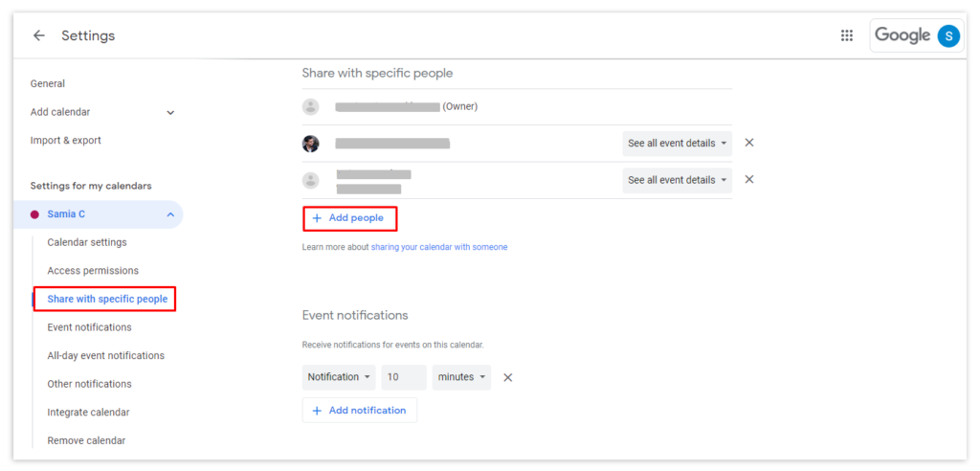This screenshot has width=980, height=471.
Task: Open the minutes unit dropdown
Action: pos(461,377)
